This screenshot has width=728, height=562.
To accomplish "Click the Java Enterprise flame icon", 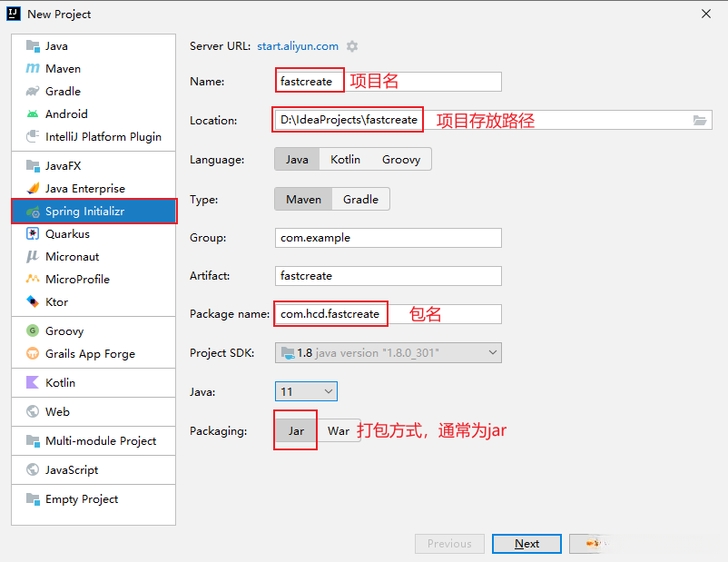I will [33, 188].
